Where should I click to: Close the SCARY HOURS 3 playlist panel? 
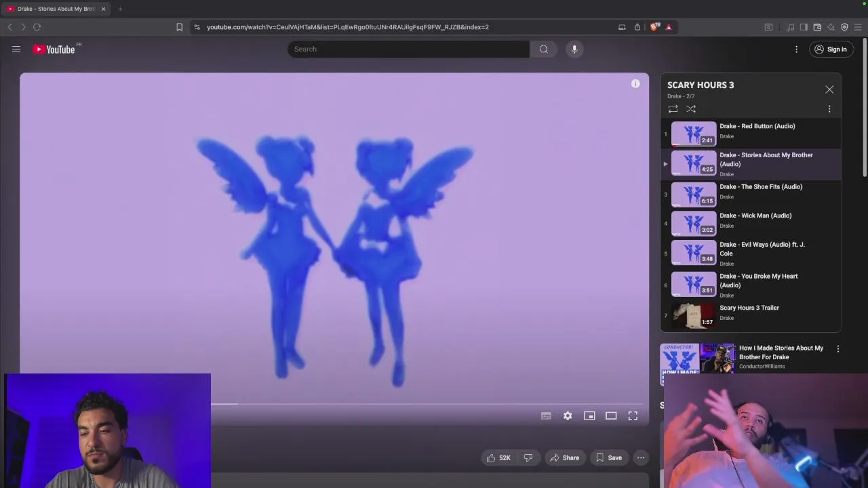(829, 89)
